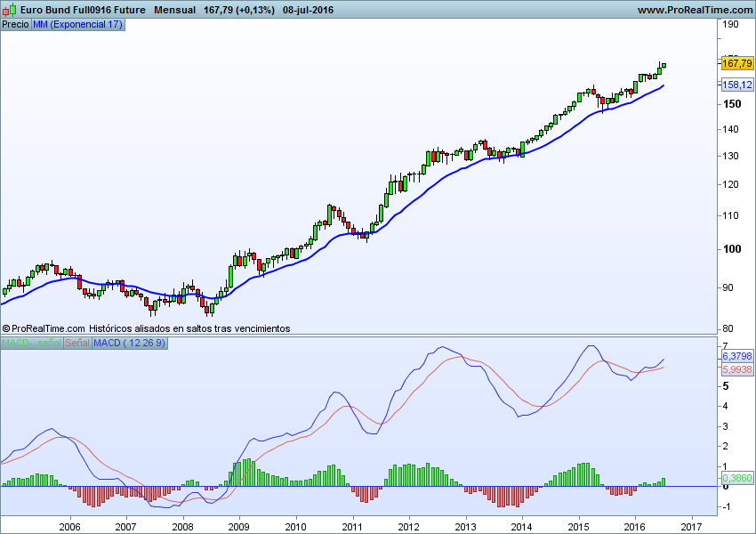756x534 pixels.
Task: Click the "MACD ( 12 26 9 )" indicator label
Action: pos(128,347)
